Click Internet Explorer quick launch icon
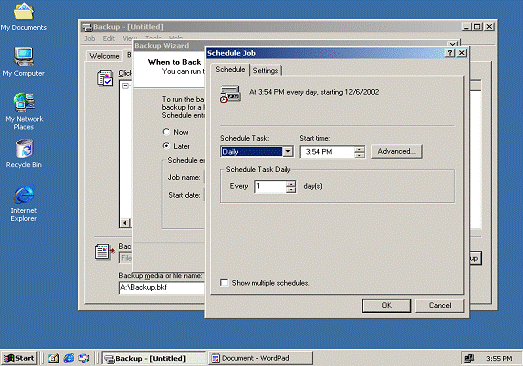 coord(69,358)
